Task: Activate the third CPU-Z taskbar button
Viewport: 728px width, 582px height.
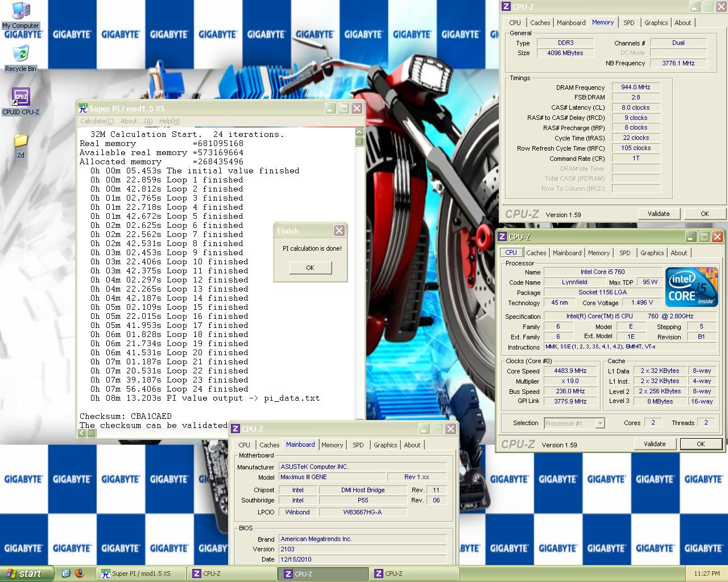Action: 415,574
